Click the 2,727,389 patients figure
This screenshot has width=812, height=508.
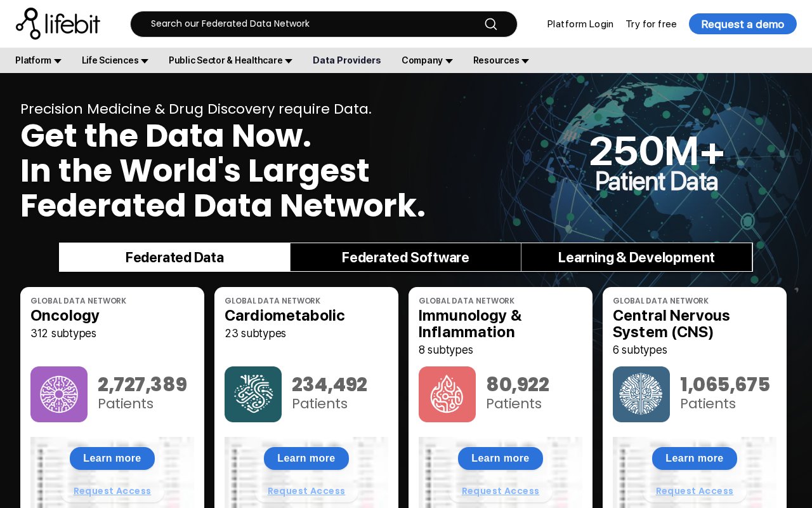tap(142, 385)
